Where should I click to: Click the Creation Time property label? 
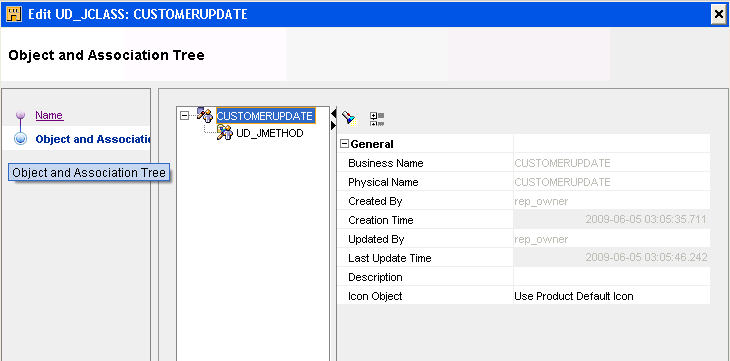point(380,220)
